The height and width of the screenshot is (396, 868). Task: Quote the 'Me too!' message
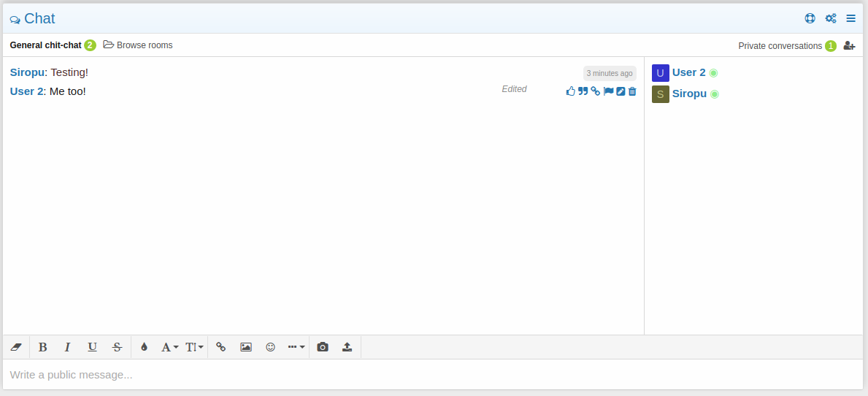pyautogui.click(x=583, y=91)
